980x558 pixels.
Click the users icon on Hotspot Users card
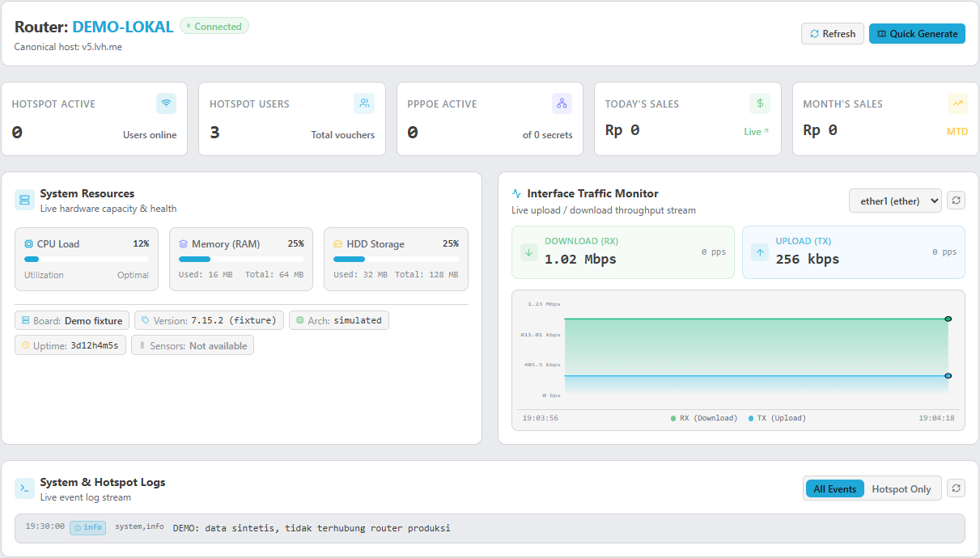(364, 104)
